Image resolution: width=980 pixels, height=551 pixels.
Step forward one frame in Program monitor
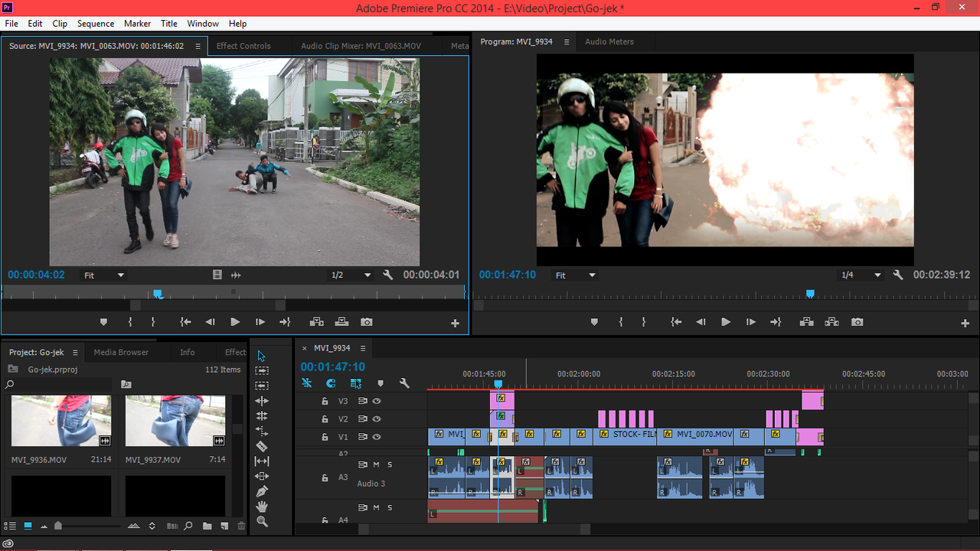(x=751, y=322)
